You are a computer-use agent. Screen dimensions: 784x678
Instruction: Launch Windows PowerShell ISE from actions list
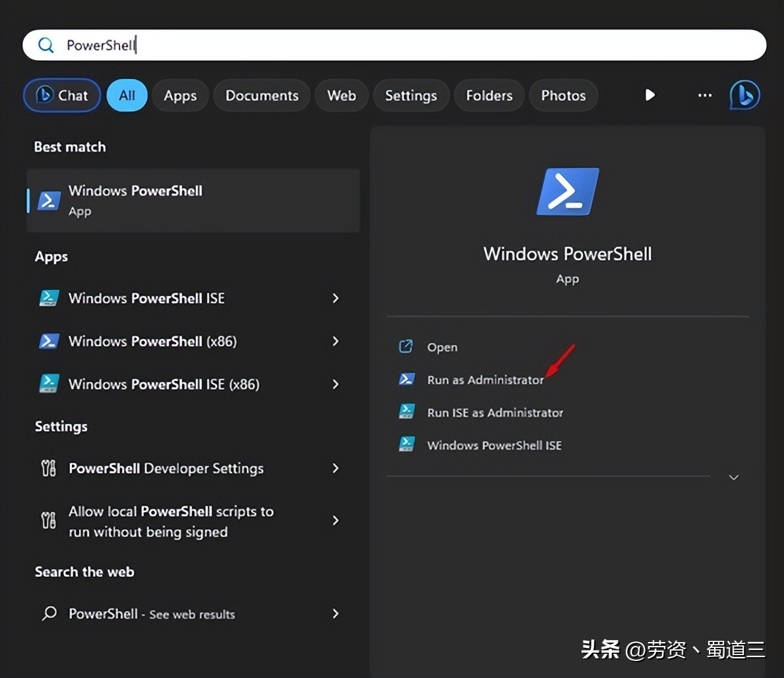(x=495, y=445)
